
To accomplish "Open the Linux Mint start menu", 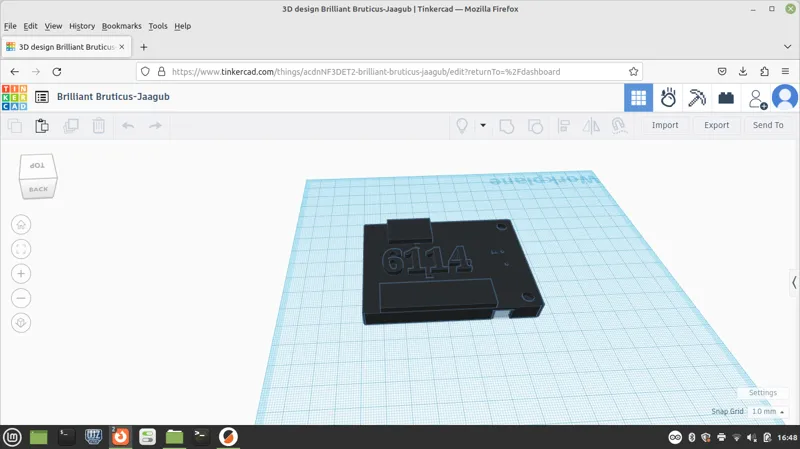I will 13,437.
